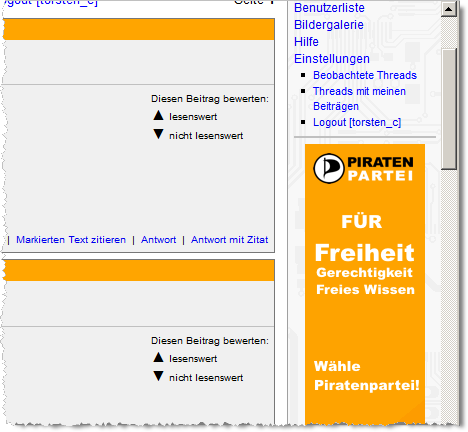This screenshot has width=468, height=432.
Task: Click the scrollbar up arrow button
Action: (448, 9)
